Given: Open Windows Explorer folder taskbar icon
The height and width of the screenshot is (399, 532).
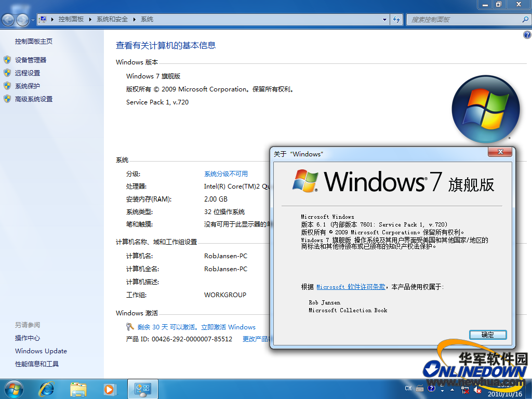Looking at the screenshot, I should click(78, 389).
